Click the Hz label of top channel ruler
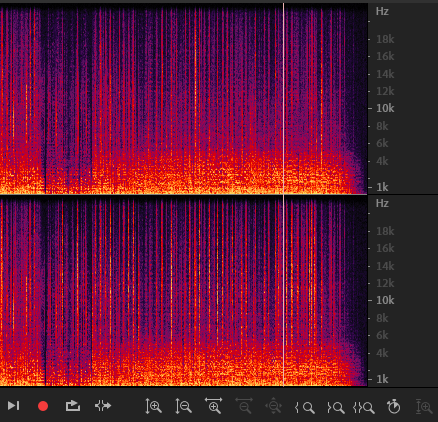 pos(382,11)
